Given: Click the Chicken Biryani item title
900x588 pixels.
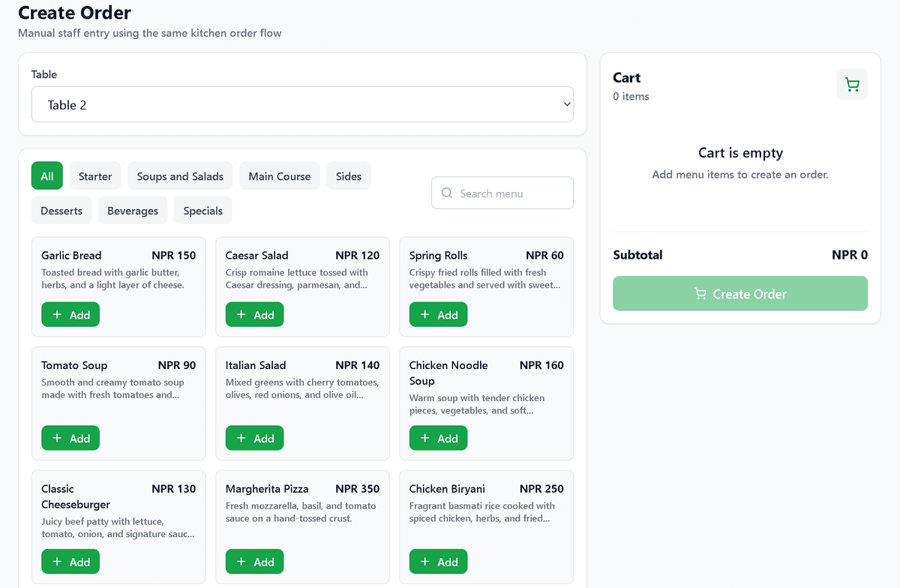Looking at the screenshot, I should click(447, 488).
